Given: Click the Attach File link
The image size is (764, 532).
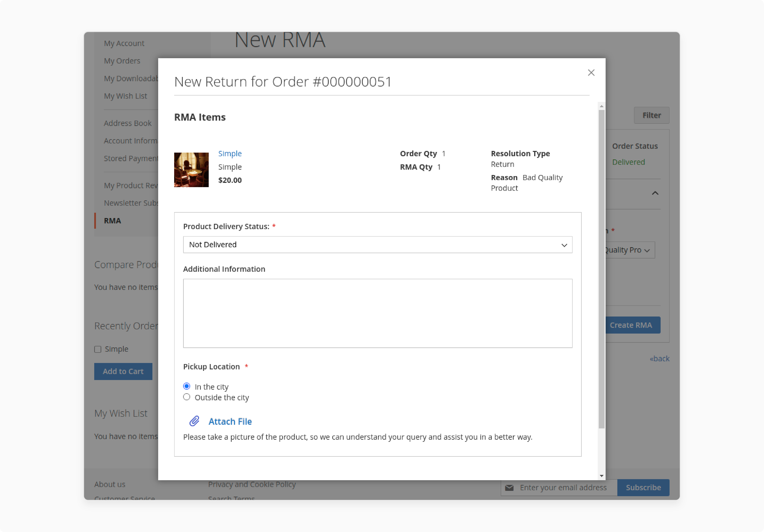Looking at the screenshot, I should click(230, 422).
